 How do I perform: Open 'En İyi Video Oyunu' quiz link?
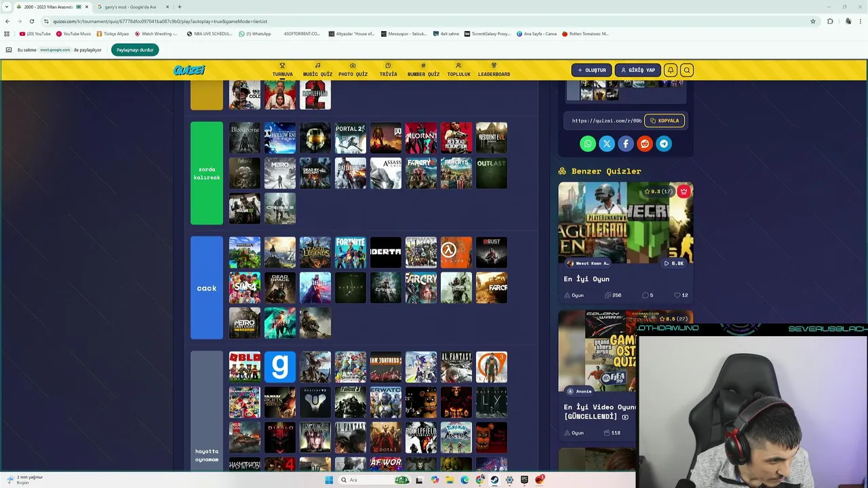click(x=600, y=411)
